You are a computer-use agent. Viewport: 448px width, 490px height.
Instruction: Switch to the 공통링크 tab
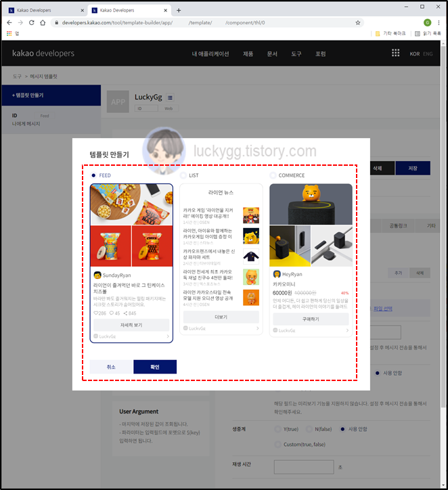(398, 225)
